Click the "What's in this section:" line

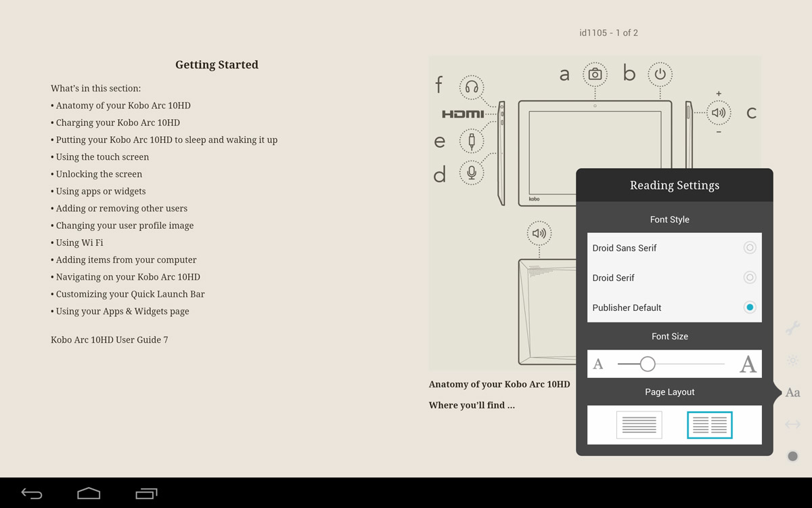[96, 88]
